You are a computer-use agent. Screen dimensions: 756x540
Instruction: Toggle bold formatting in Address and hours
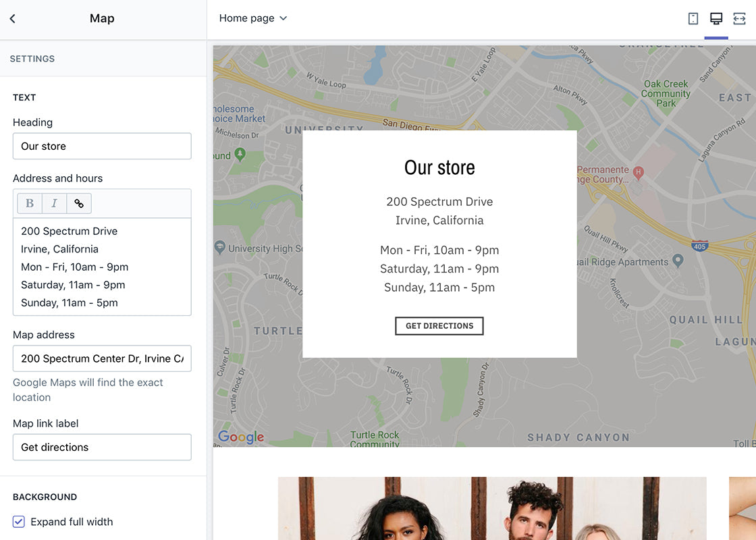pos(30,203)
